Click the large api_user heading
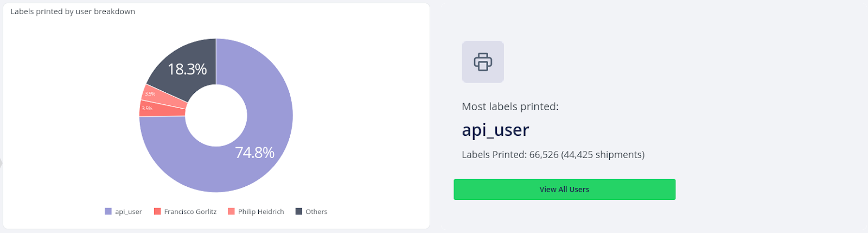The height and width of the screenshot is (233, 868). click(495, 130)
